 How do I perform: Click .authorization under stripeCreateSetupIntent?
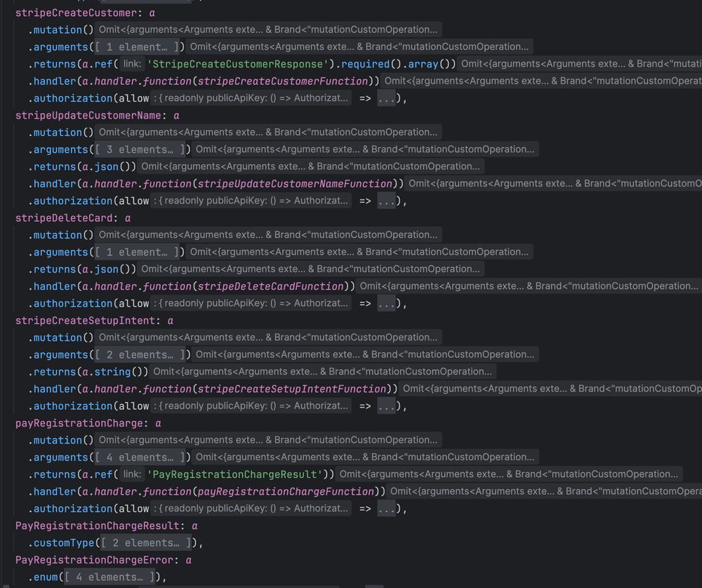[69, 406]
